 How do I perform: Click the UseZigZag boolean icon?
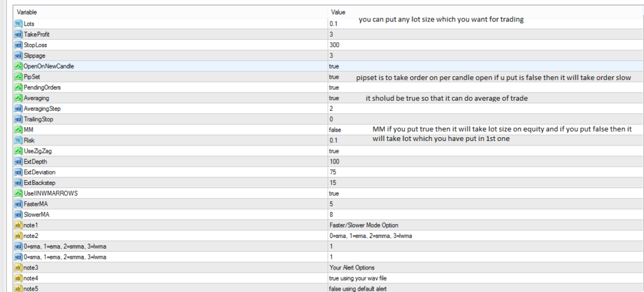click(17, 151)
